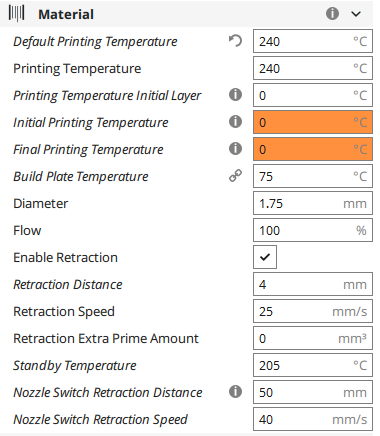Click the orange Initial Printing Temperature field
The height and width of the screenshot is (436, 380).
tap(313, 122)
